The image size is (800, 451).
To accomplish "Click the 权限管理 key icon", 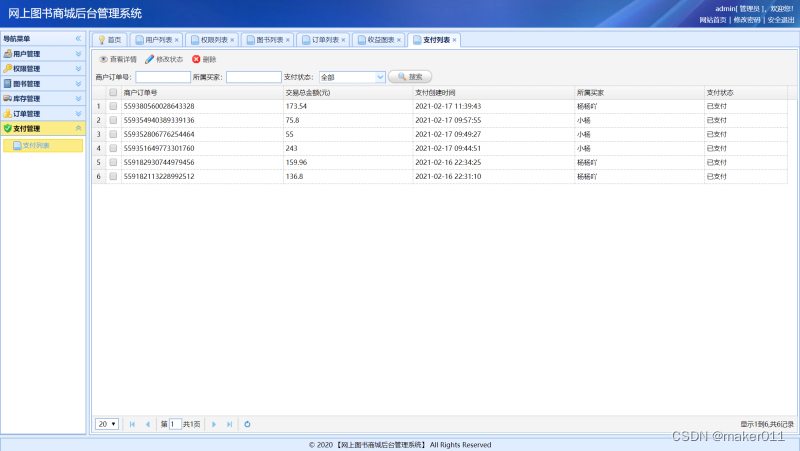I will coord(8,68).
